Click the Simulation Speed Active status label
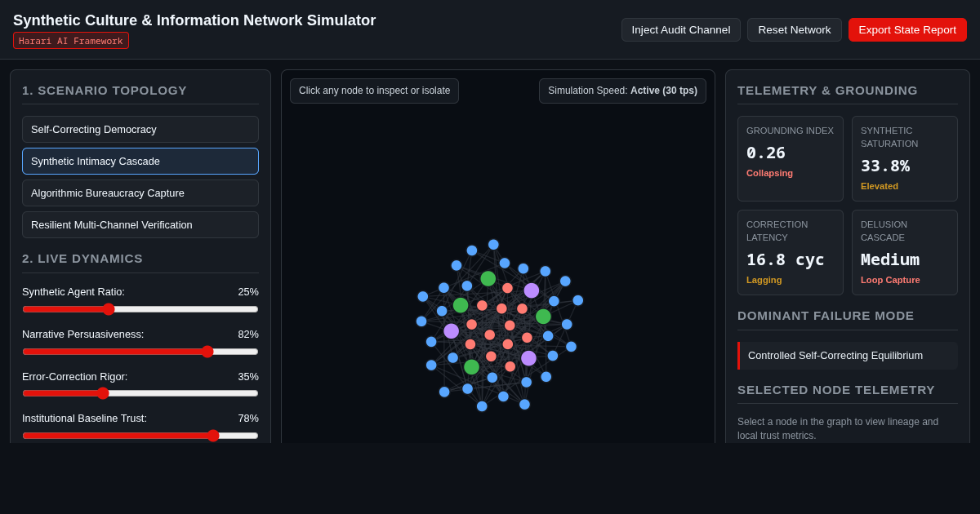 (622, 91)
